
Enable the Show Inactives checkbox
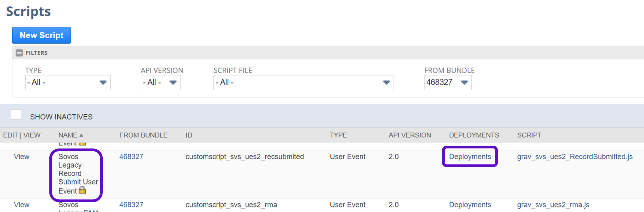click(16, 115)
